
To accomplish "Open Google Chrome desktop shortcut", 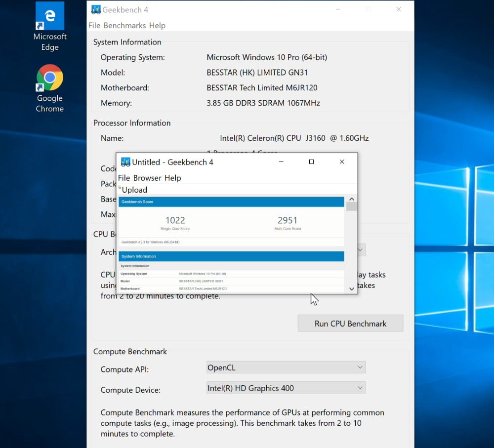I will (x=50, y=88).
